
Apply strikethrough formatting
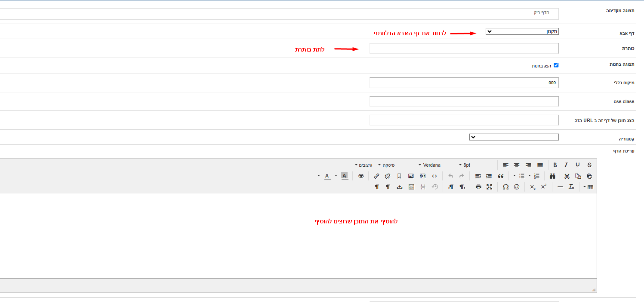[x=589, y=165]
